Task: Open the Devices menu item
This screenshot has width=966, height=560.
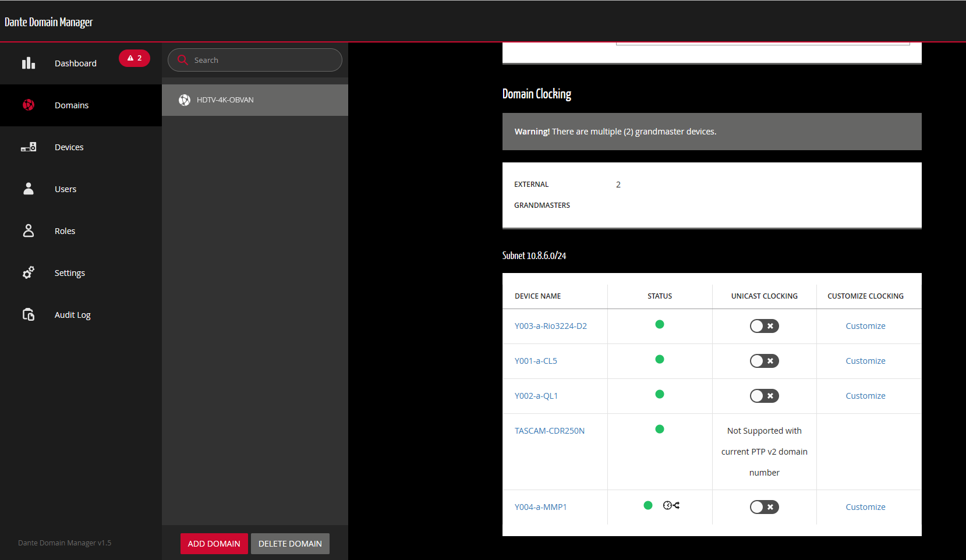Action: point(69,147)
